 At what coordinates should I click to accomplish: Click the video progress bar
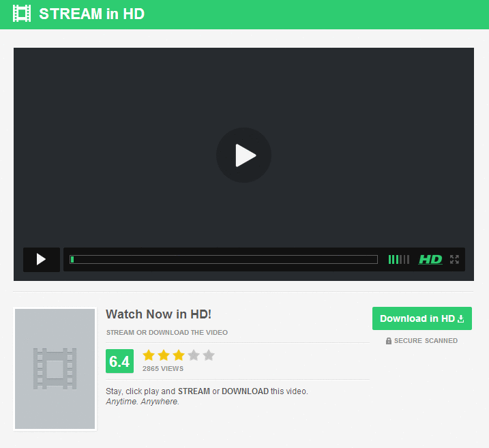point(224,259)
